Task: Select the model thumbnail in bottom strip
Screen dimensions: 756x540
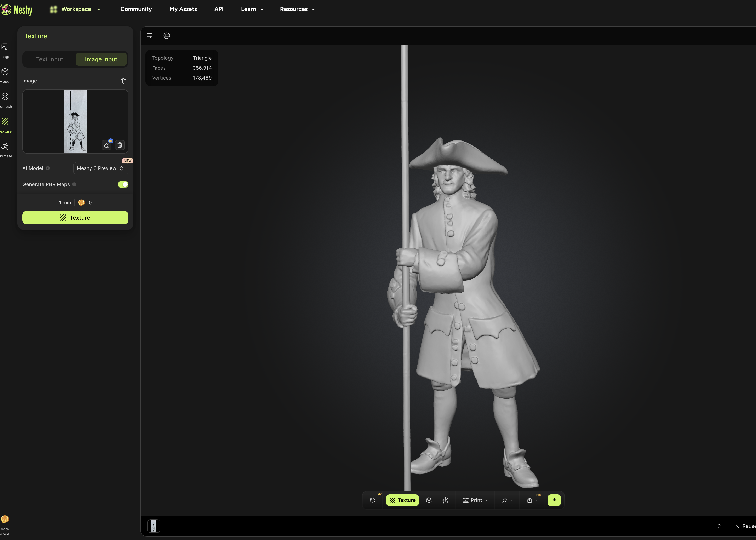Action: tap(154, 526)
